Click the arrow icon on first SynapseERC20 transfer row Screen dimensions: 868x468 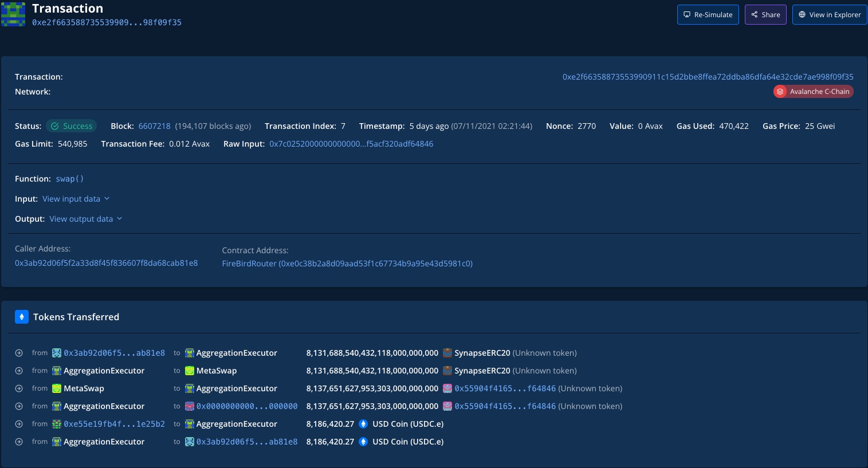[x=19, y=353]
